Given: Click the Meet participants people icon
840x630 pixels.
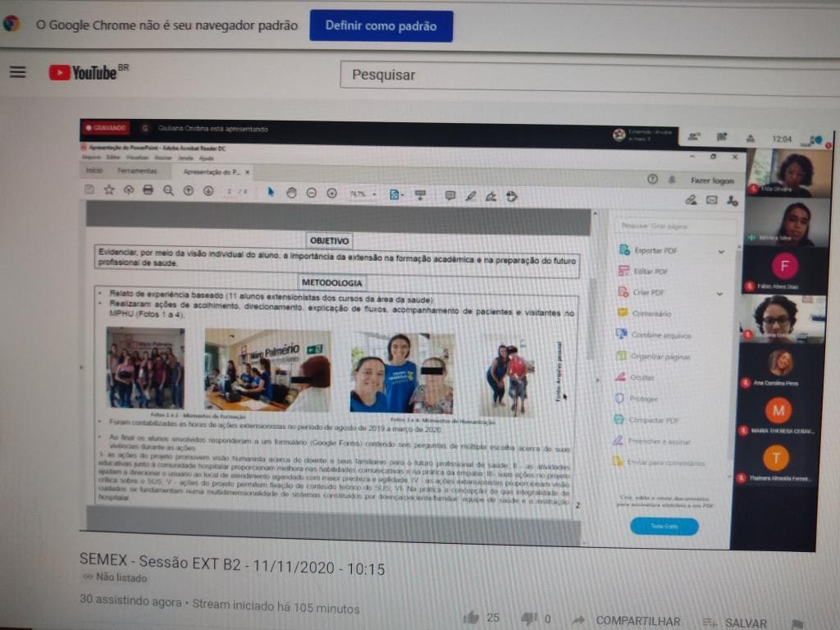Looking at the screenshot, I should pos(693,137).
